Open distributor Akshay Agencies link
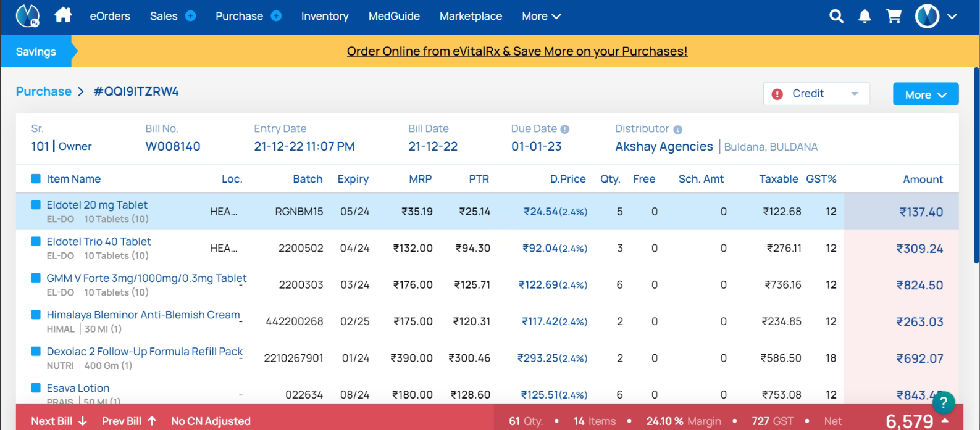Image resolution: width=980 pixels, height=430 pixels. [x=664, y=146]
